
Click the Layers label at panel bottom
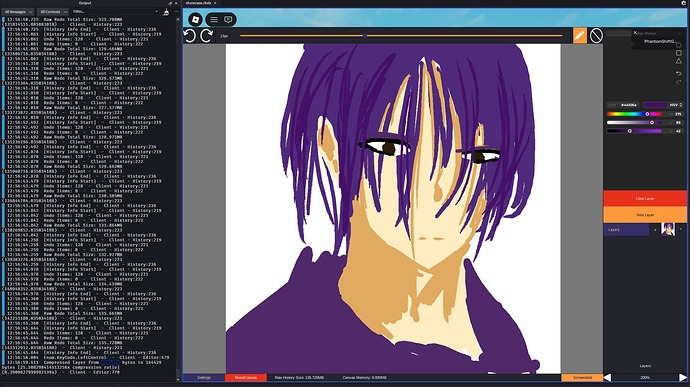645,366
